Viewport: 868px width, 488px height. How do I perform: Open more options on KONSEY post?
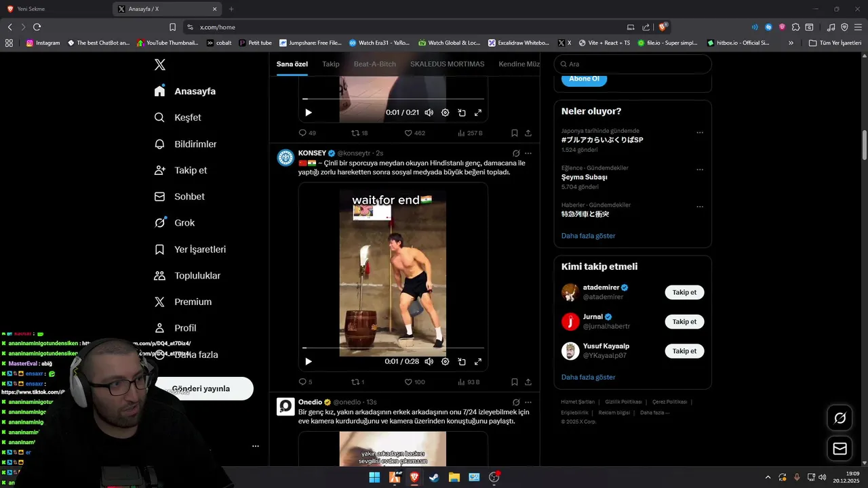[x=528, y=153]
